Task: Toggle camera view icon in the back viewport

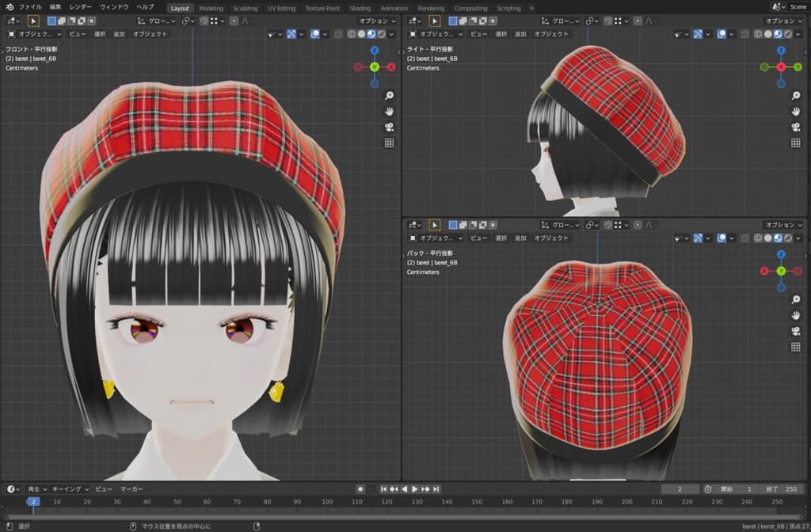Action: point(795,331)
